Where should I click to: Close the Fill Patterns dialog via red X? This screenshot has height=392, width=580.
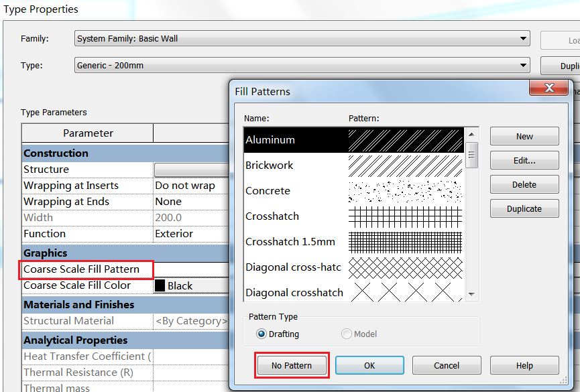pos(548,88)
